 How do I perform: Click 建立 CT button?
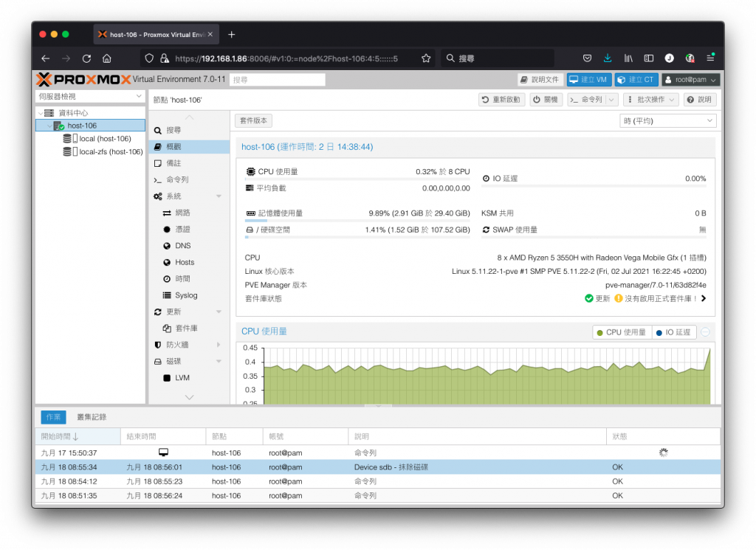[x=636, y=80]
